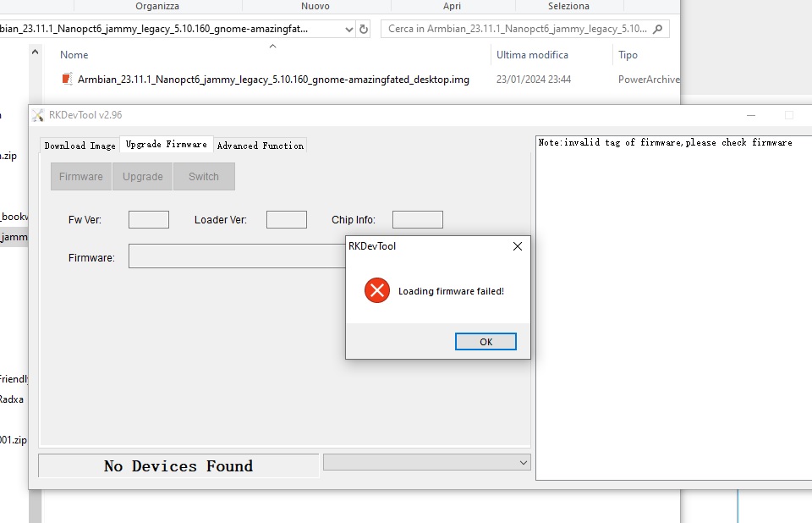
Task: Click the refresh button beside the address bar
Action: (x=364, y=29)
